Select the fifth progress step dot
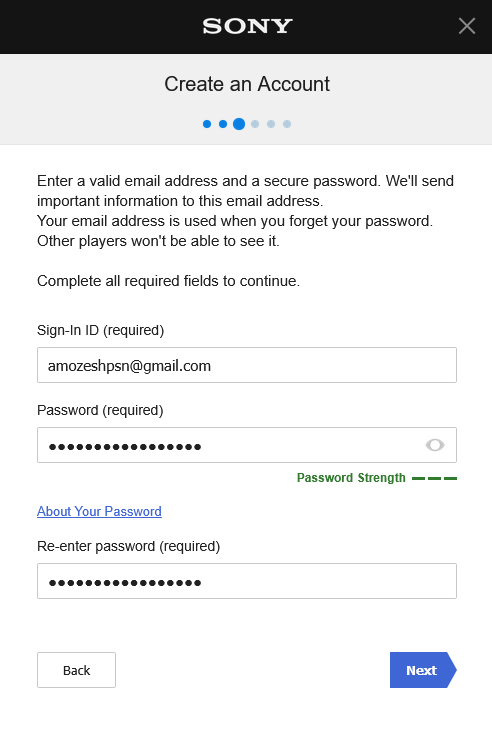Viewport: 492px width, 730px height. point(271,124)
